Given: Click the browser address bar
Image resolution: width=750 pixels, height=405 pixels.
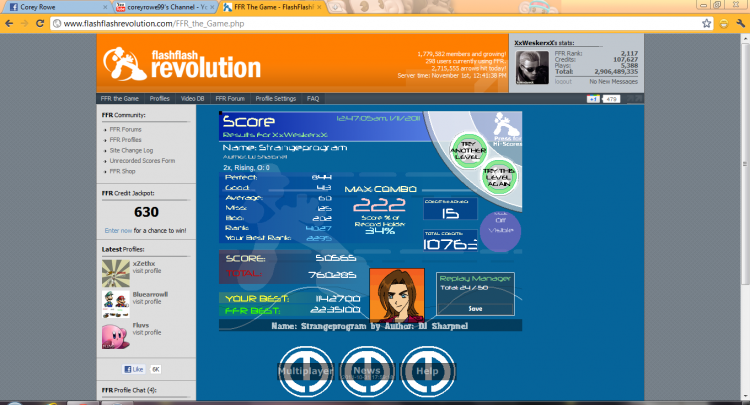Looking at the screenshot, I should pyautogui.click(x=375, y=23).
